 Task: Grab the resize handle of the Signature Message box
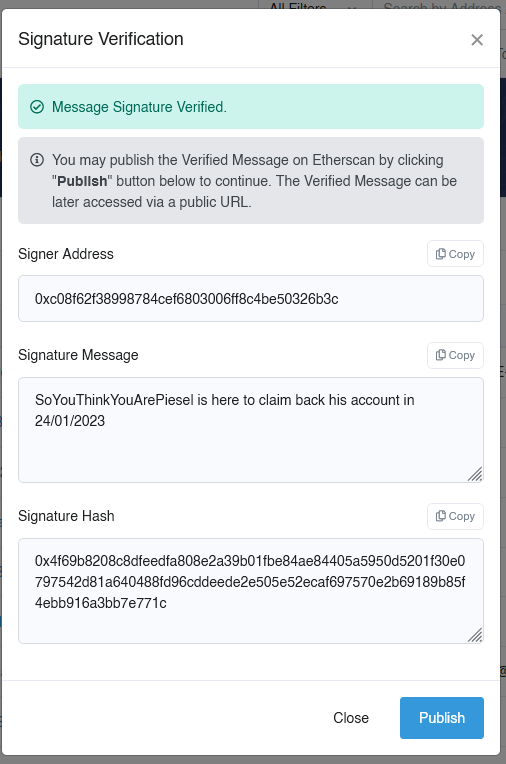pyautogui.click(x=475, y=474)
